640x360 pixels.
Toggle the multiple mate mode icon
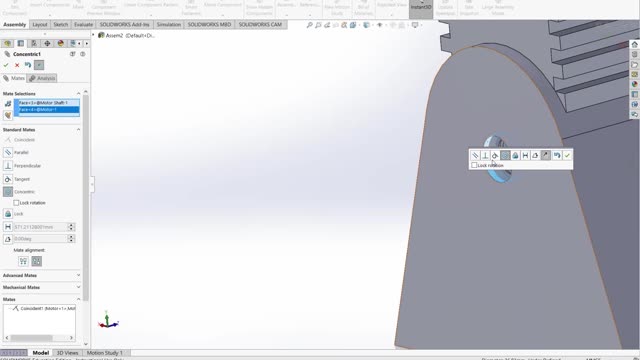[x=8, y=115]
